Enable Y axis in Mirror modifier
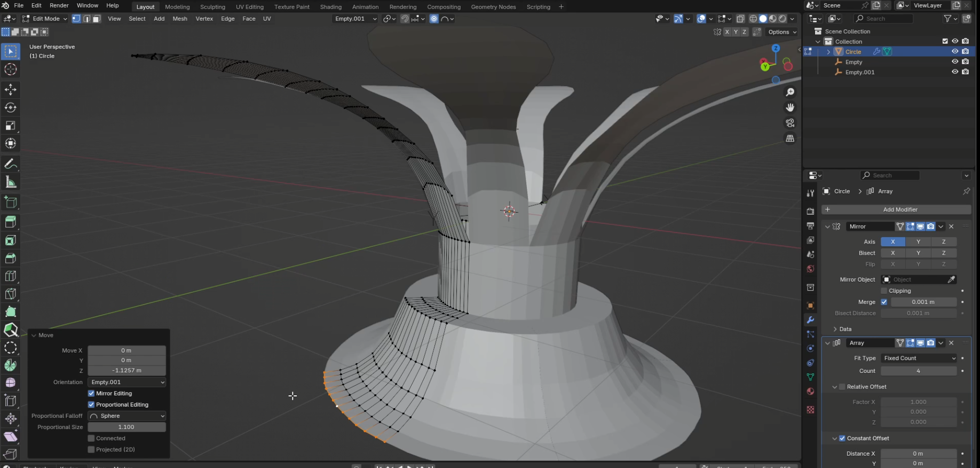 click(x=918, y=241)
